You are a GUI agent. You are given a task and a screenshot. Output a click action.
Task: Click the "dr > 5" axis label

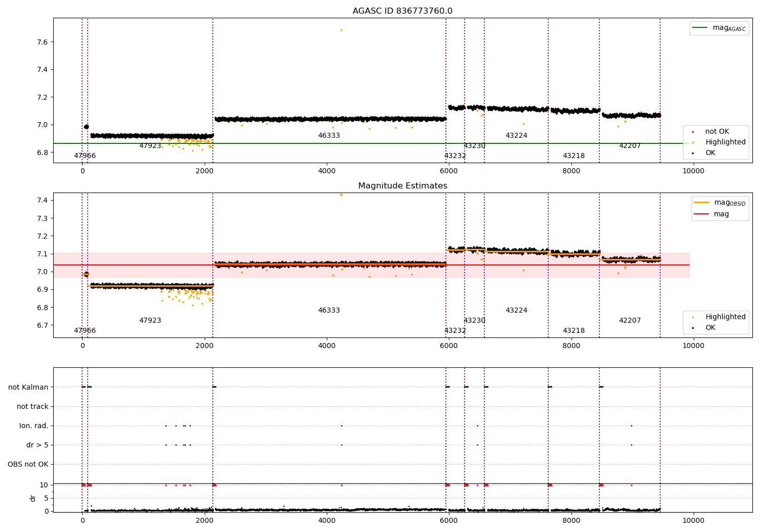coord(37,445)
